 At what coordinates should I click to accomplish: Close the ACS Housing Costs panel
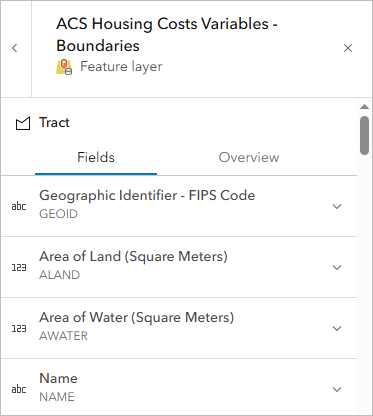point(348,48)
